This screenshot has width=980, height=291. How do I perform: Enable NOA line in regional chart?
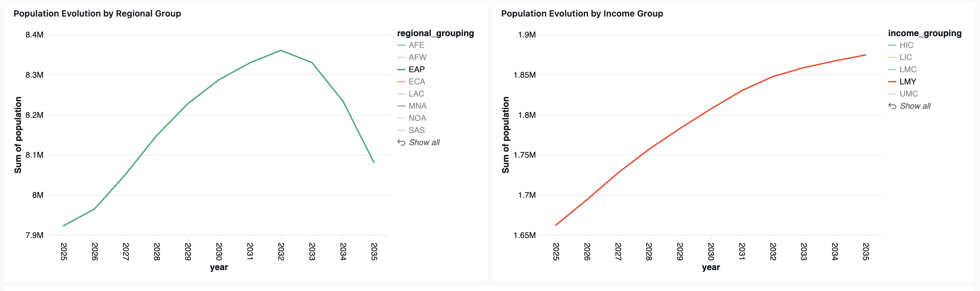click(417, 118)
